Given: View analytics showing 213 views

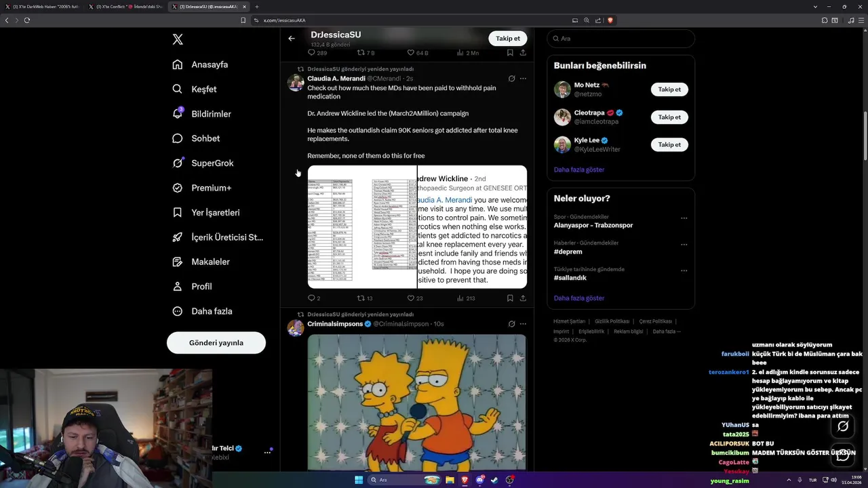Looking at the screenshot, I should [466, 298].
